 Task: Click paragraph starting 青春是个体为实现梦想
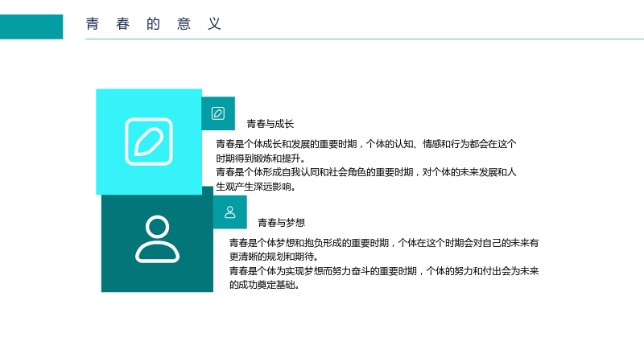pos(384,278)
